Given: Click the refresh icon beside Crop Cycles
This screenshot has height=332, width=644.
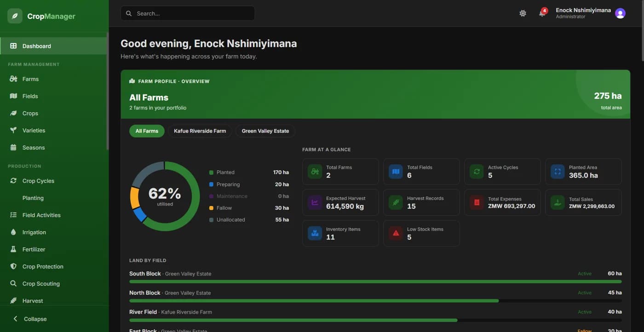Looking at the screenshot, I should 13,181.
